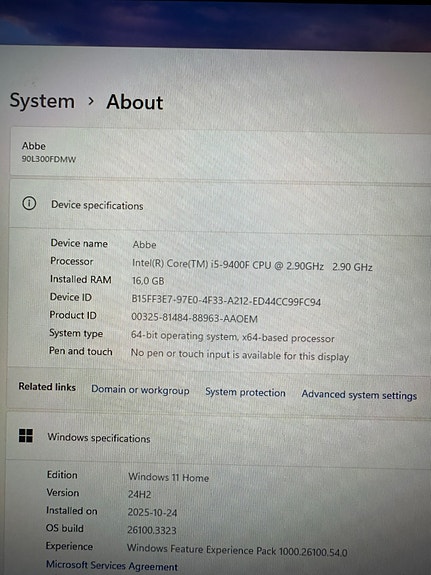
Task: Click the info icon beside Device specifications
Action: click(x=29, y=203)
